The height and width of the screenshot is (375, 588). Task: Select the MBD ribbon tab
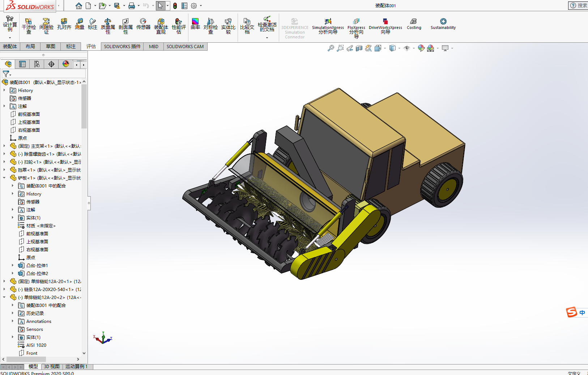154,46
